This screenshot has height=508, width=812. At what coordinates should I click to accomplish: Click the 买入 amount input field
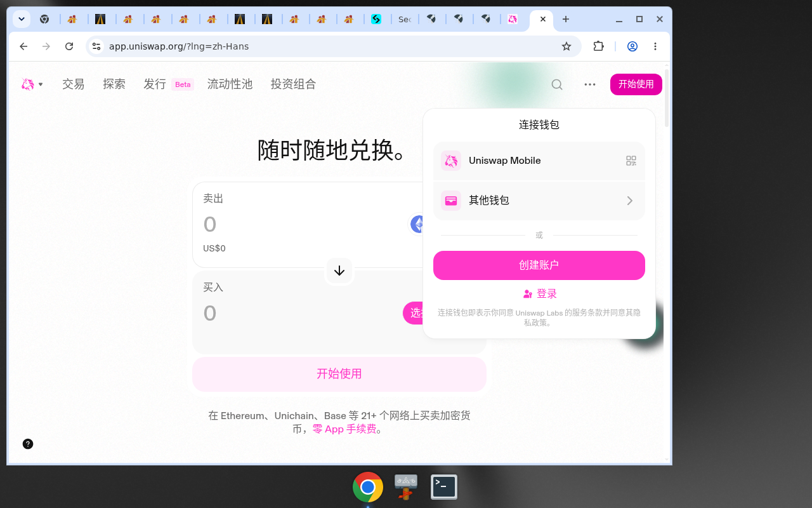[x=301, y=313]
